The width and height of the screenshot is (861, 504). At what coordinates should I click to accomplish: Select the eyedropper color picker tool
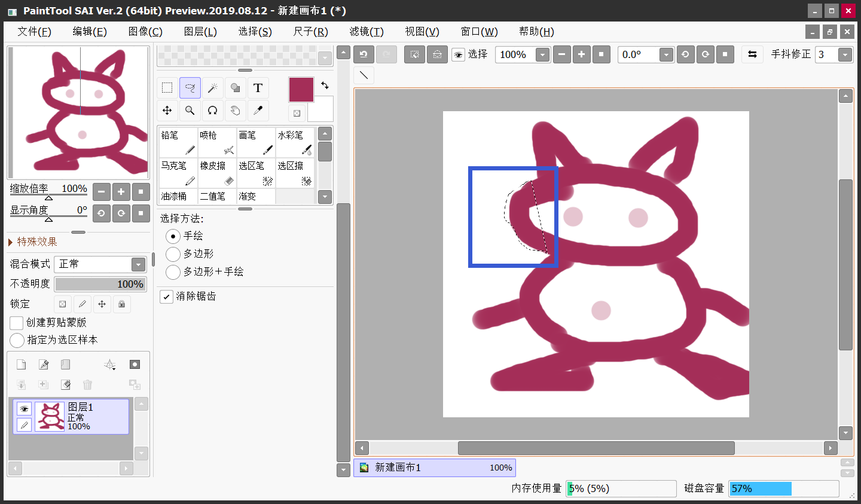click(258, 111)
